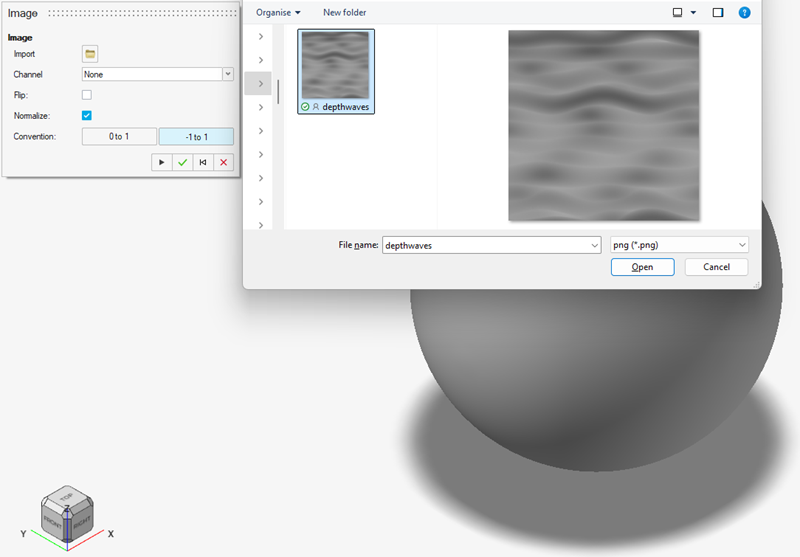Select the 0 to 1 convention
The height and width of the screenshot is (557, 800).
pos(119,137)
